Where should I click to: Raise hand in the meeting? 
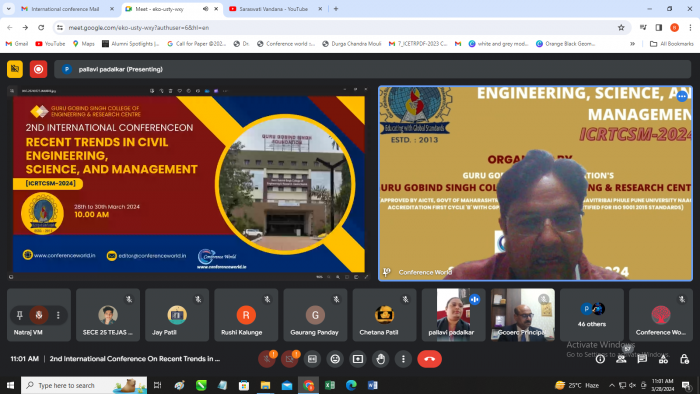(x=380, y=359)
